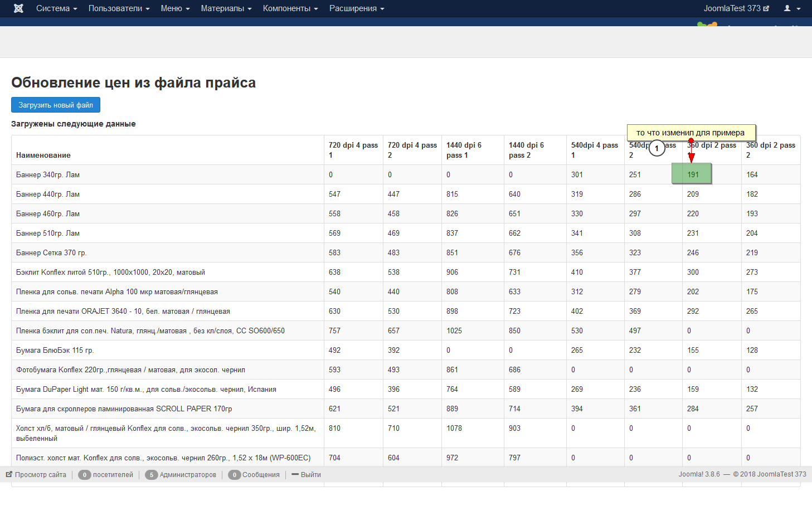Image resolution: width=812 pixels, height=525 pixels.
Task: Click the Joomla logo icon
Action: [x=18, y=8]
